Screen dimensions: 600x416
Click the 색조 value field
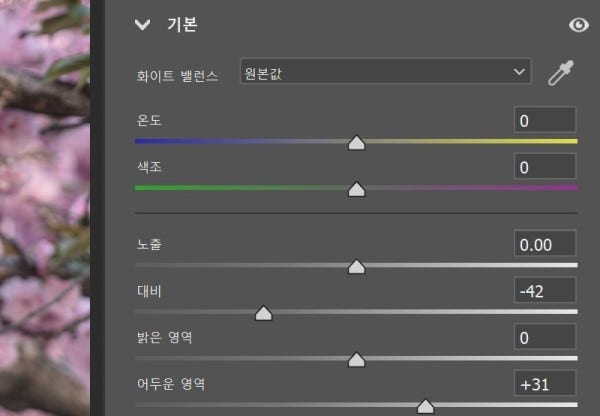tap(545, 167)
